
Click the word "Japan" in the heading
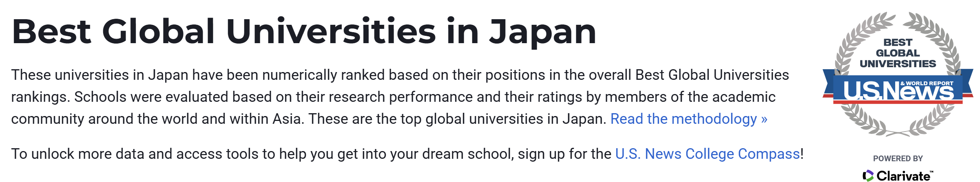pos(542,32)
